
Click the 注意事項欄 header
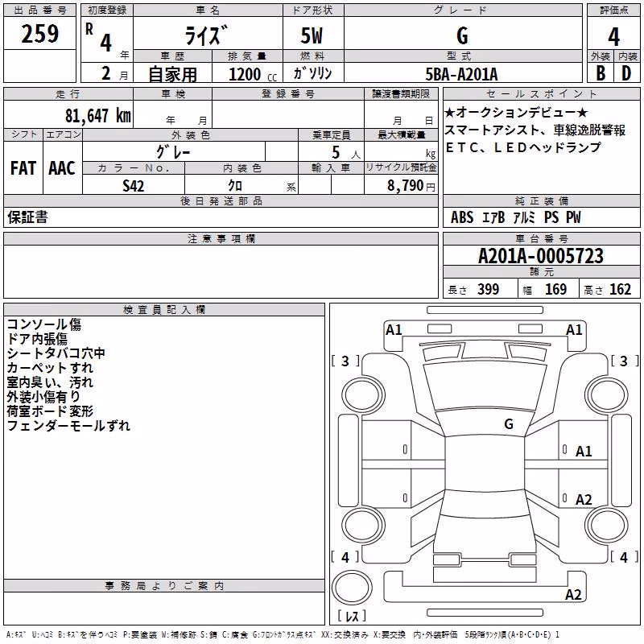point(221,238)
